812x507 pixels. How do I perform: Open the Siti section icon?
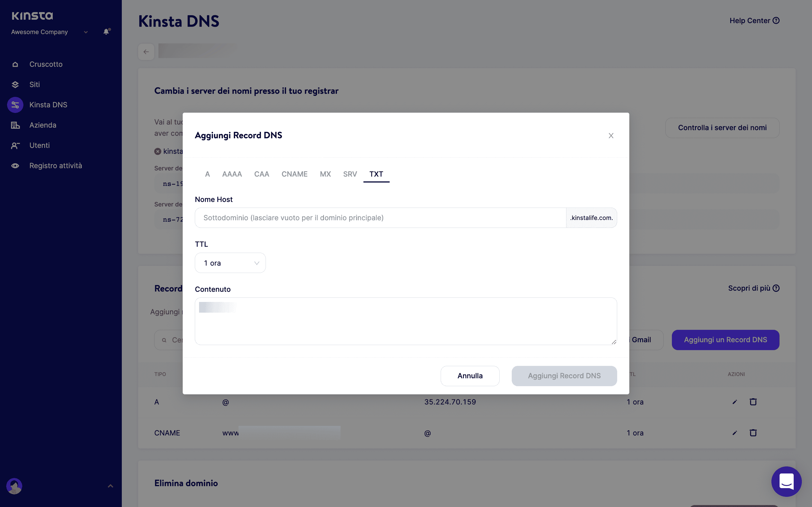(x=15, y=84)
